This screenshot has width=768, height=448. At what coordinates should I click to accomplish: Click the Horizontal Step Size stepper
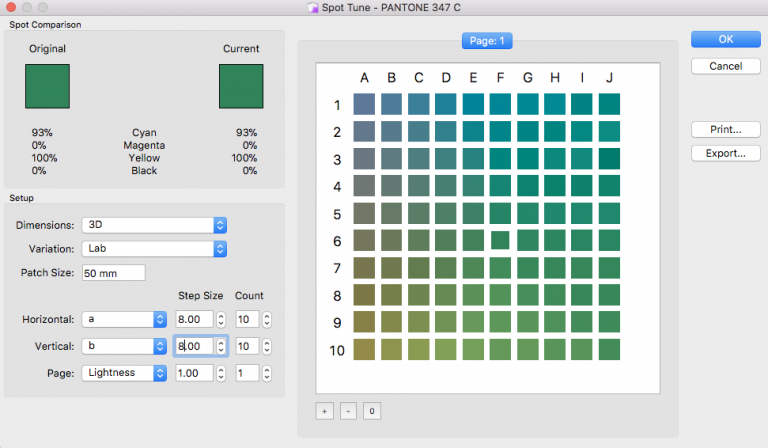220,319
